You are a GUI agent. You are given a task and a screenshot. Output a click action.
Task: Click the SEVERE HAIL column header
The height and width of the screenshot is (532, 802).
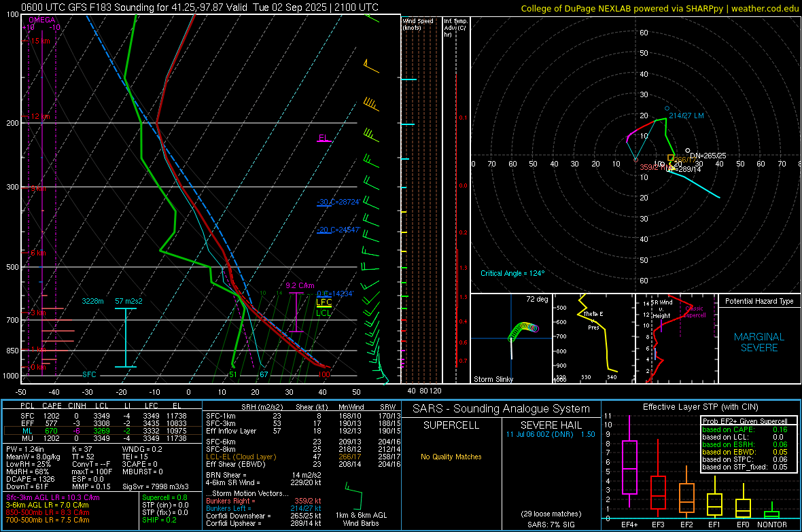tap(551, 425)
